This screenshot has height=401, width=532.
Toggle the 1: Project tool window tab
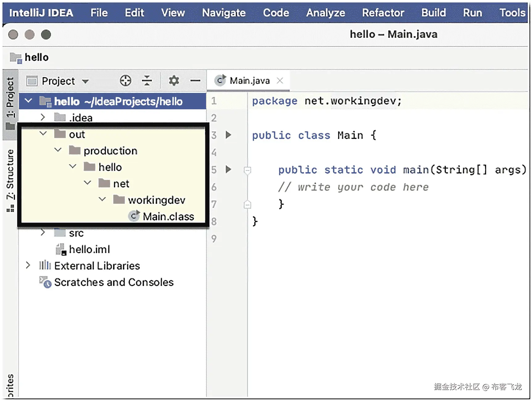[x=10, y=104]
